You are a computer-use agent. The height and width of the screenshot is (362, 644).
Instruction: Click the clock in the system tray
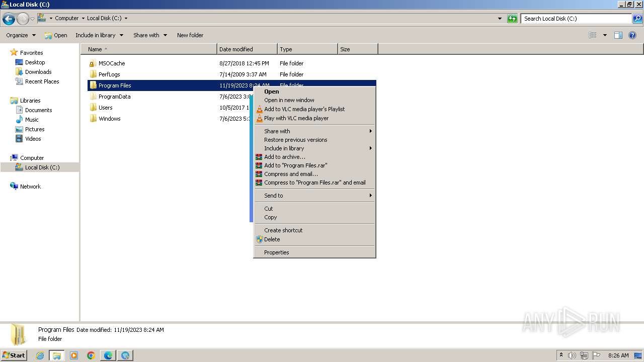tap(618, 355)
